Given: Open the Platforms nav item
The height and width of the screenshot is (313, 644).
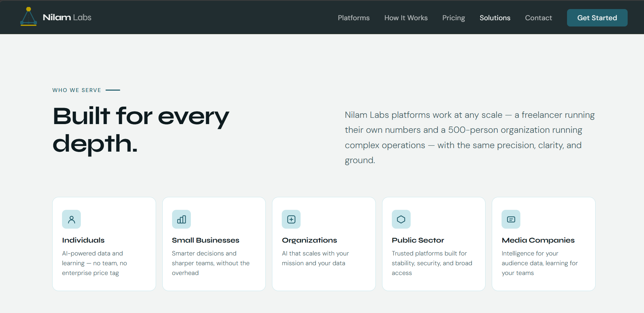Looking at the screenshot, I should 354,18.
